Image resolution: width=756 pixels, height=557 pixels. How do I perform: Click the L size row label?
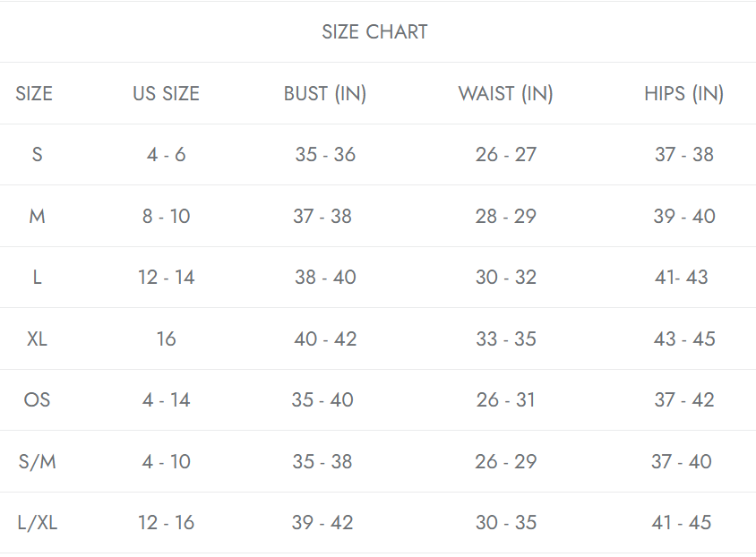pyautogui.click(x=37, y=278)
